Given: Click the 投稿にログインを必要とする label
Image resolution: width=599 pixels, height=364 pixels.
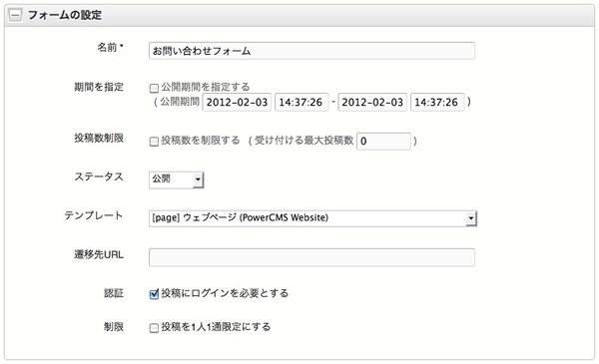Looking at the screenshot, I should (x=225, y=293).
